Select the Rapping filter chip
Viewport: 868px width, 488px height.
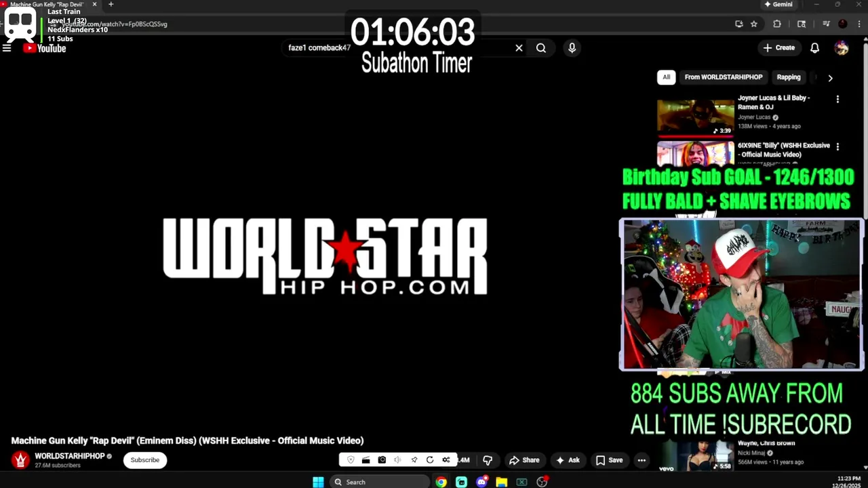tap(789, 77)
